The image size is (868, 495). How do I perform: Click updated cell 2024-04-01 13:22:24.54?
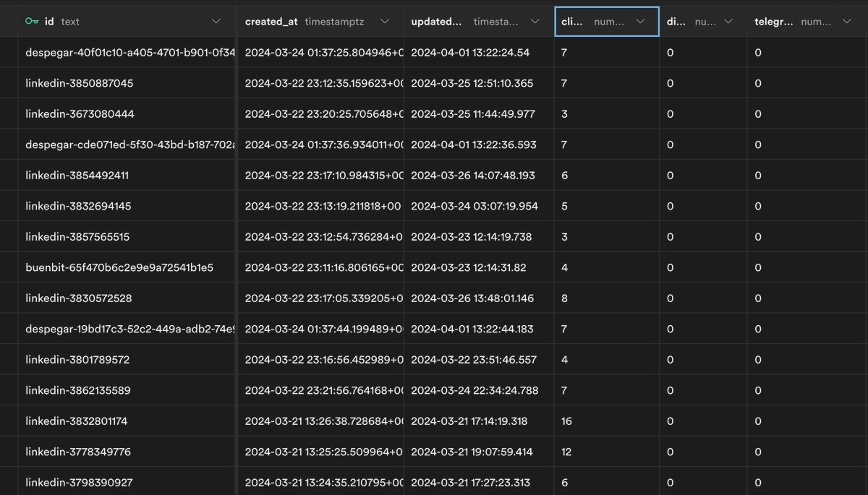pos(479,53)
